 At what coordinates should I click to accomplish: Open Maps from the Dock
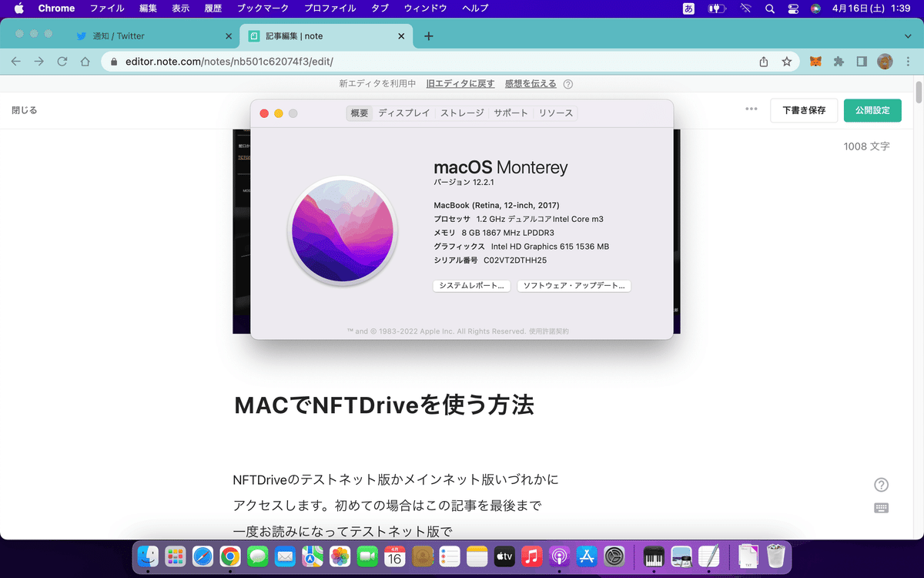[313, 556]
